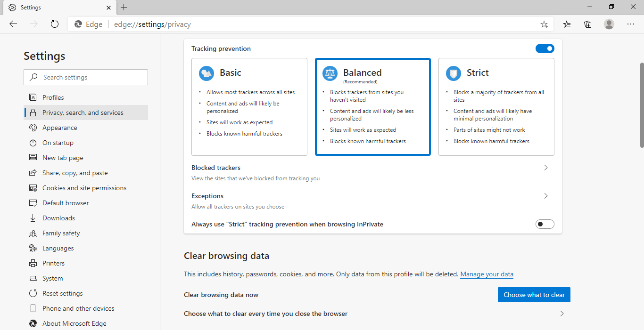Open the Settings and more menu
Image resolution: width=644 pixels, height=330 pixels.
631,24
